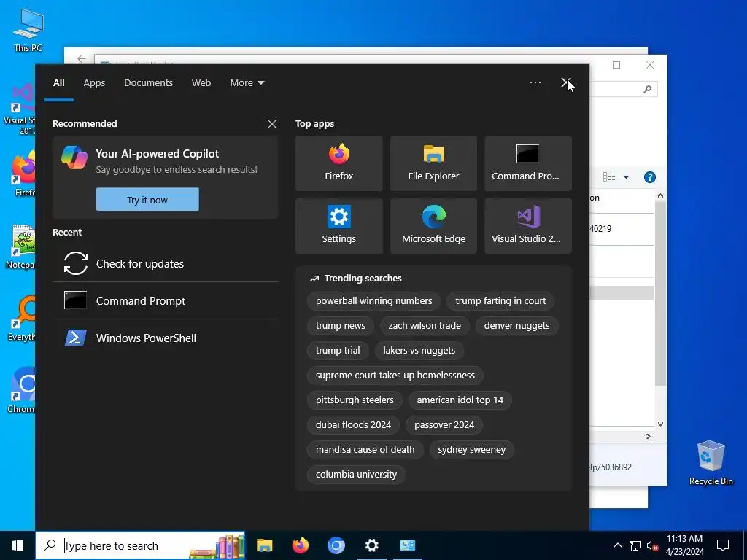The image size is (747, 560).
Task: Open File Explorer from the taskbar
Action: tap(264, 545)
